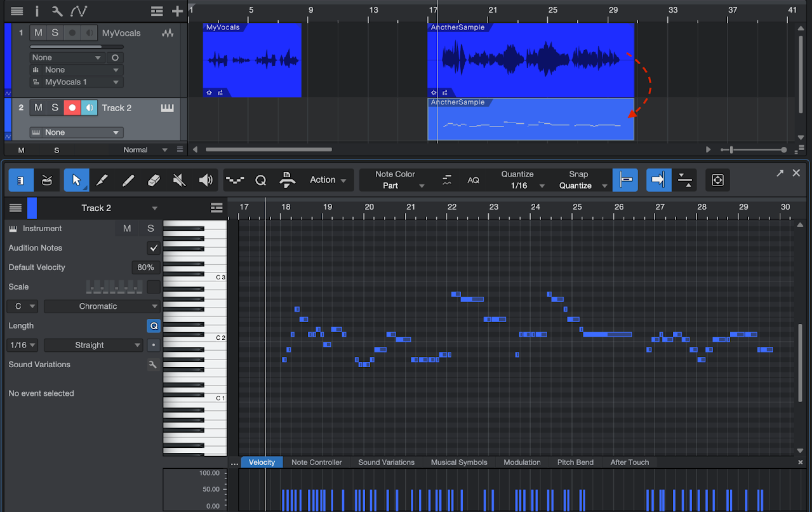The image size is (812, 512).
Task: Select the Paint tool in the editor toolbar
Action: pyautogui.click(x=102, y=180)
